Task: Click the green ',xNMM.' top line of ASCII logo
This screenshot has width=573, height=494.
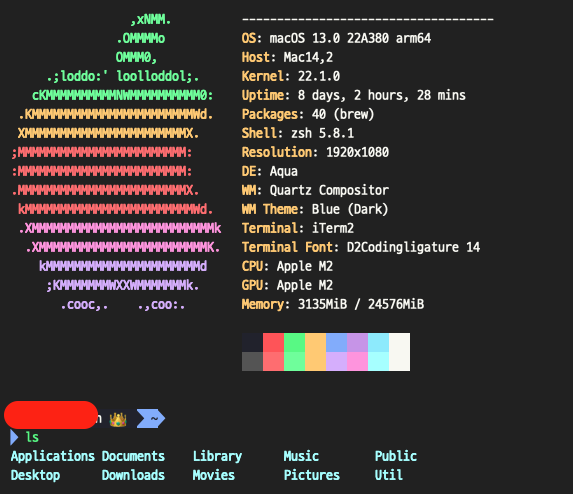Action: point(151,19)
